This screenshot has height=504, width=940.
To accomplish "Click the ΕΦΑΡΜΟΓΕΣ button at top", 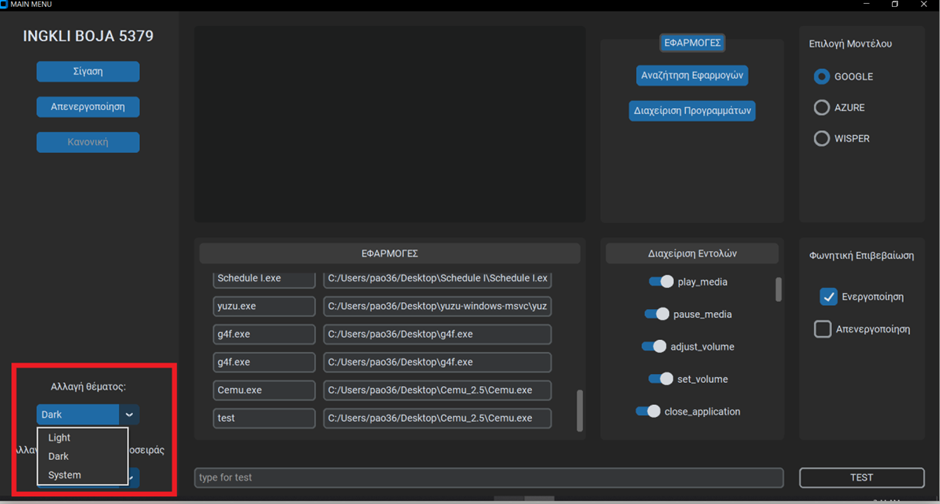I will [692, 43].
